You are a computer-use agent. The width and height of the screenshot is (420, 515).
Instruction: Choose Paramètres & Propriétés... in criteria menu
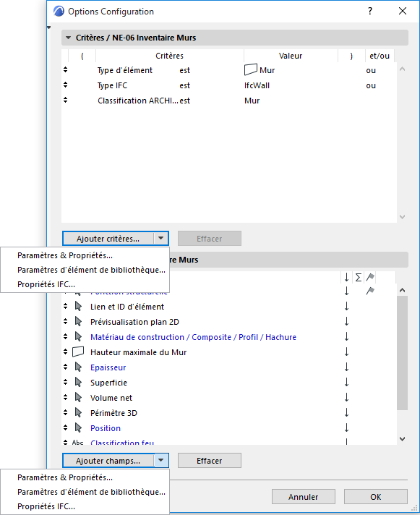[65, 255]
